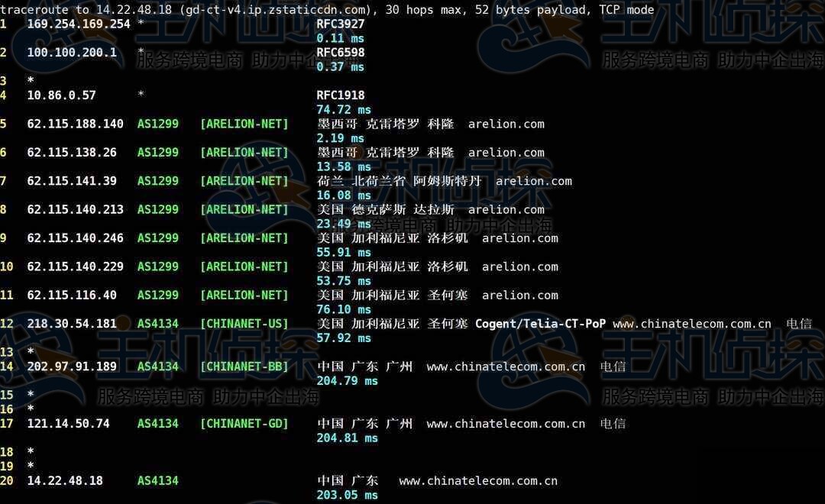Click AS4134 on the 14.22.48.18 row

158,480
